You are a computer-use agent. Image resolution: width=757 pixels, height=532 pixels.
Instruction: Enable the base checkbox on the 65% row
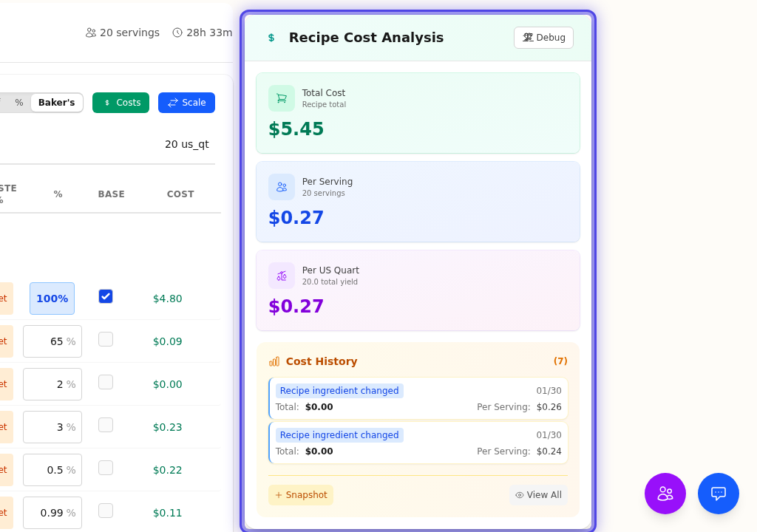pos(105,338)
